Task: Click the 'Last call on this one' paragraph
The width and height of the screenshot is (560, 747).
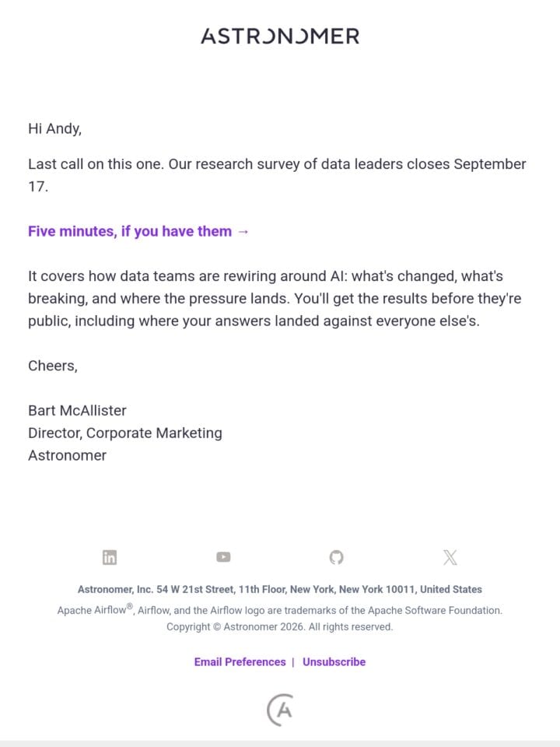Action: coord(277,175)
